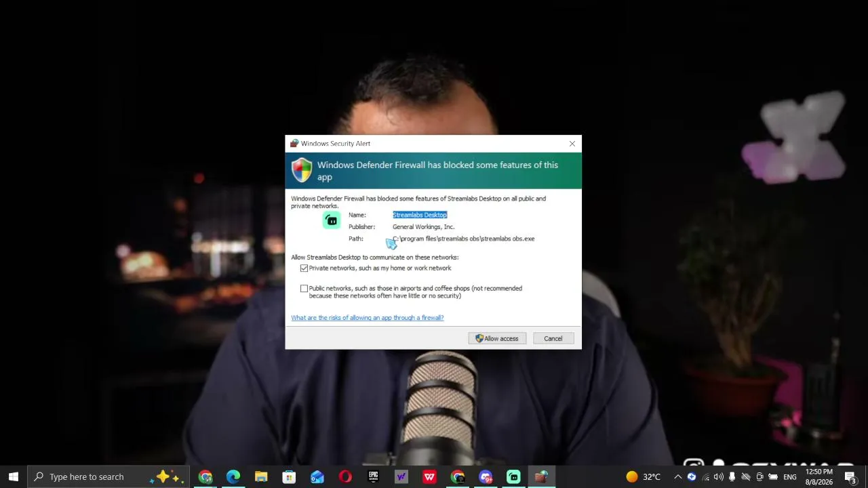This screenshot has height=488, width=868.
Task: Click the Windows Firewall alert taskbar icon
Action: coord(541,477)
